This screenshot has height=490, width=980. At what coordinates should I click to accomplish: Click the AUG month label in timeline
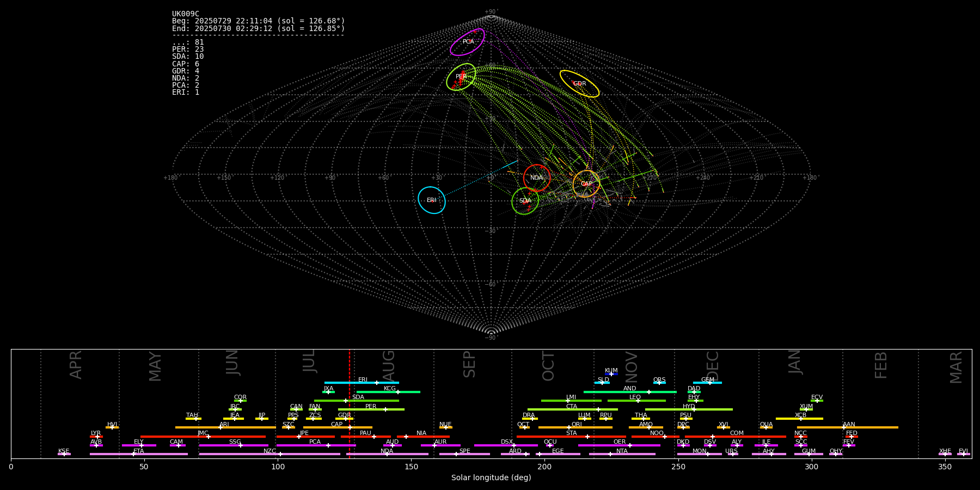point(389,365)
